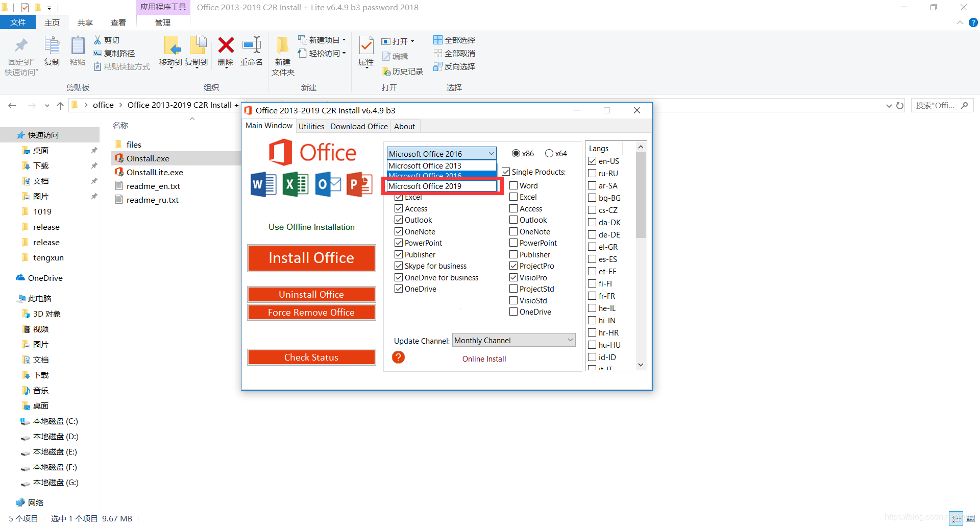Click the Langs list scroll down arrow
Viewport: 980px width, 526px height.
(641, 365)
